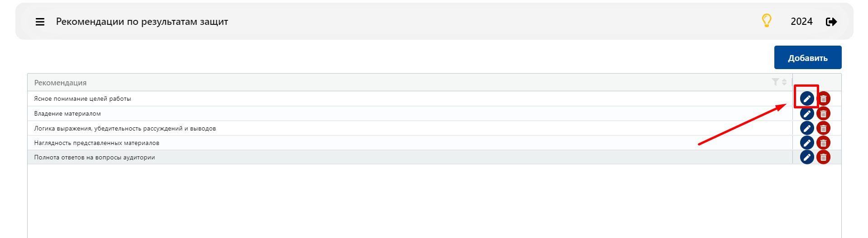Delete 'Полнота ответов на вопросы аудитории' row

tap(823, 157)
